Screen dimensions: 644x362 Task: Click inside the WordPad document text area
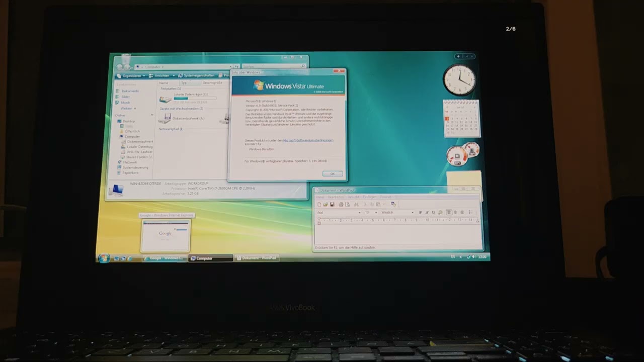[x=397, y=234]
